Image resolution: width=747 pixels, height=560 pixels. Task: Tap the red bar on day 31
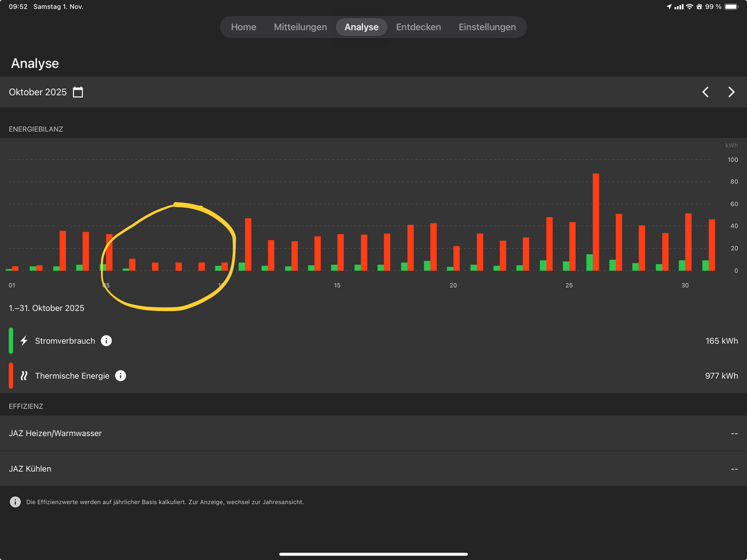[712, 245]
